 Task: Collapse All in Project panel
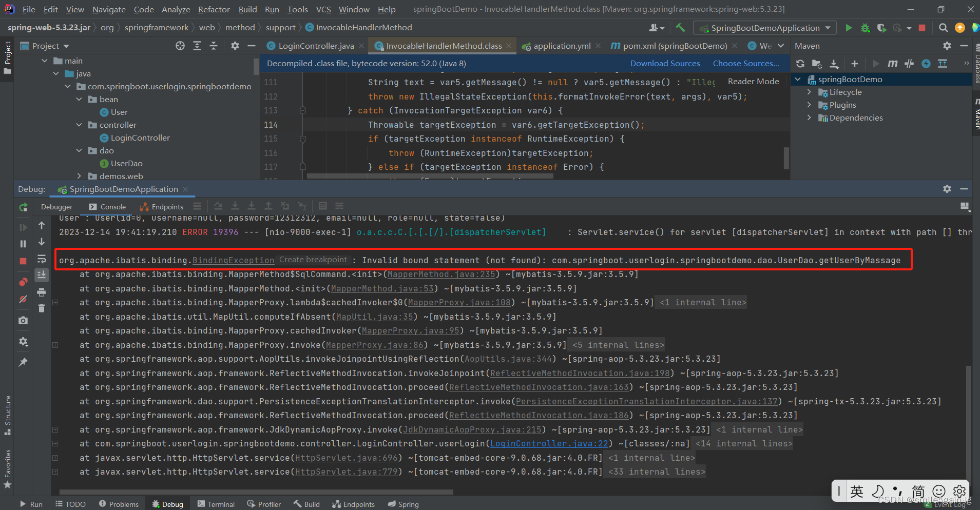pyautogui.click(x=214, y=46)
